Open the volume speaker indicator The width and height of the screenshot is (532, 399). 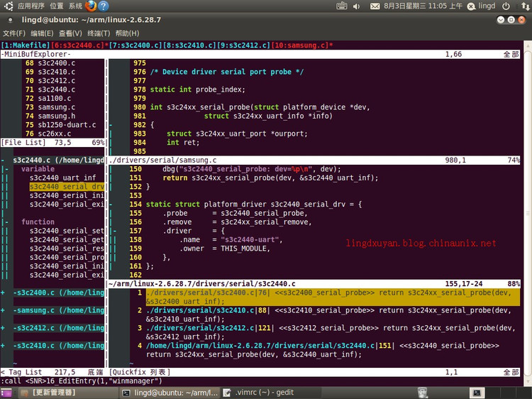click(356, 6)
